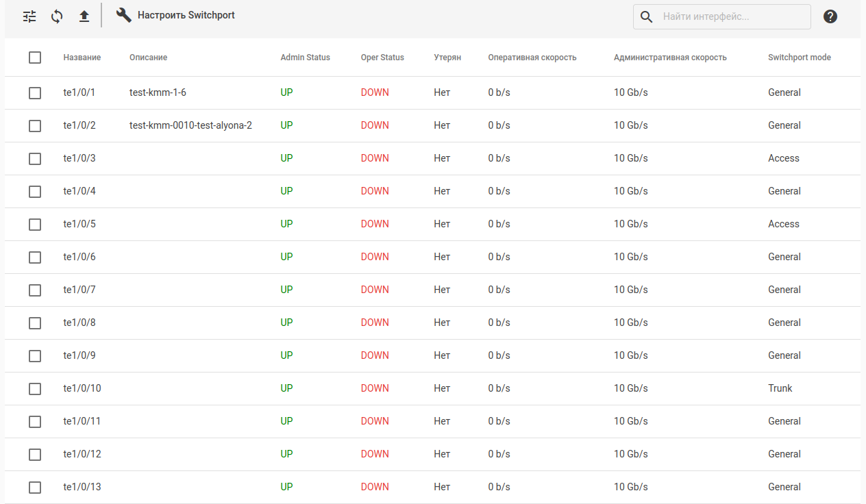Click the search magnifier icon
The height and width of the screenshot is (504, 866).
coord(646,16)
